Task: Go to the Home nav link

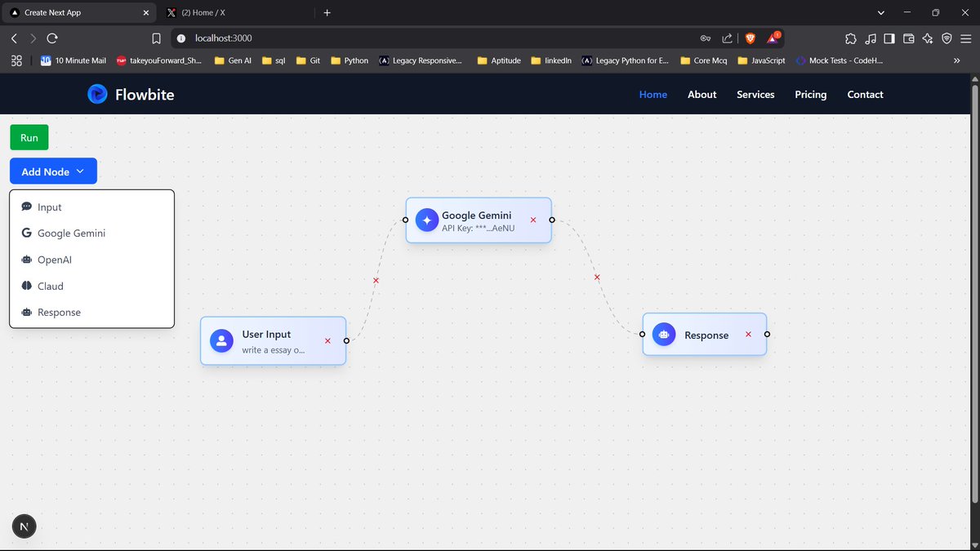Action: (653, 95)
